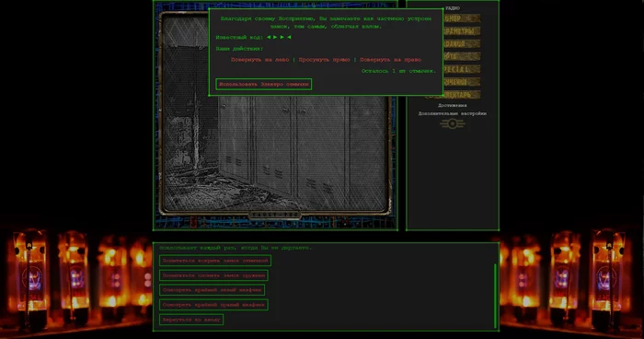This screenshot has width=644, height=339.
Task: Open the ЗАДАНИЯ sidebar menu
Action: click(x=462, y=43)
